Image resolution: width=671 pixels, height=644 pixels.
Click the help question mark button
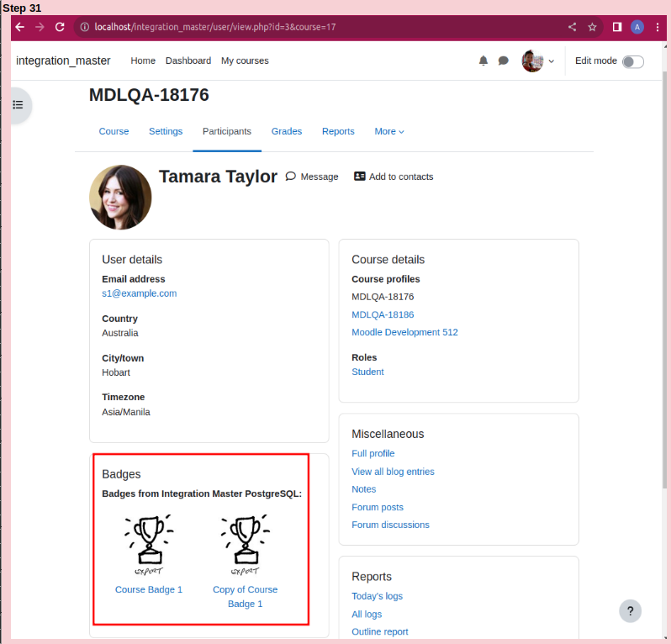[630, 611]
